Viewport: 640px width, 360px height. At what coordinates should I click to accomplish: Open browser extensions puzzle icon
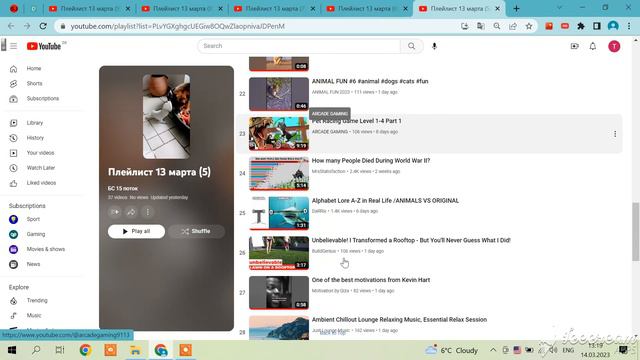click(x=580, y=26)
